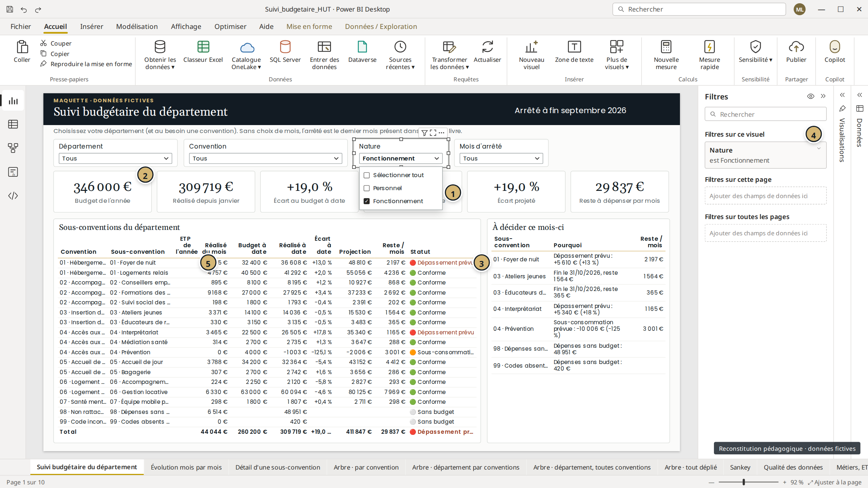Toggle the Filtres pane eye icon
The width and height of the screenshot is (868, 488).
(810, 96)
